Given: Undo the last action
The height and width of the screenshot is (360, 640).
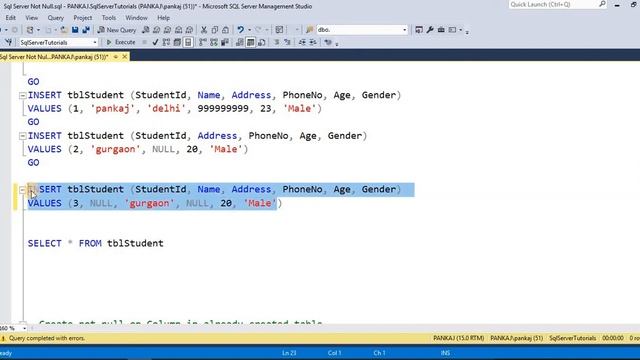Looking at the screenshot, I should pos(240,30).
